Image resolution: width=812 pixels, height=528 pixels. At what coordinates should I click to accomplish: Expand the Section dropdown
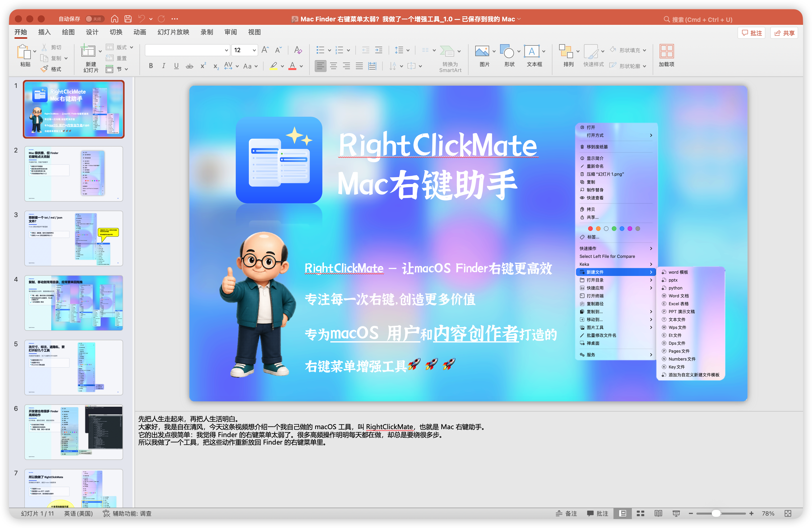pos(126,69)
